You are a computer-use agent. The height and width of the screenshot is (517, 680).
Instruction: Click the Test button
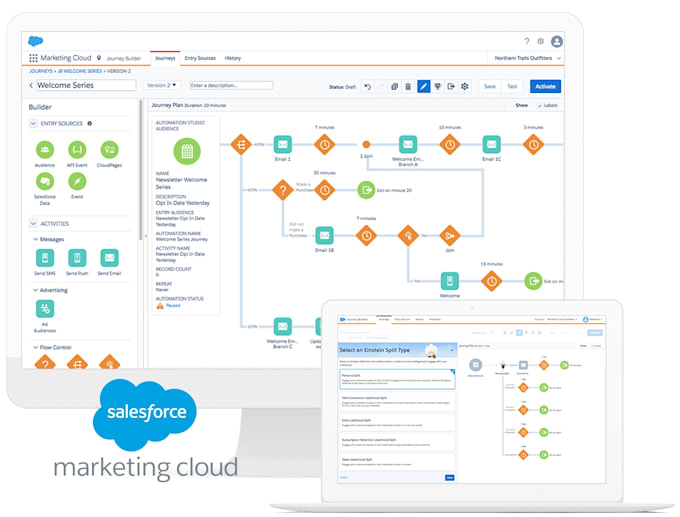pyautogui.click(x=512, y=86)
